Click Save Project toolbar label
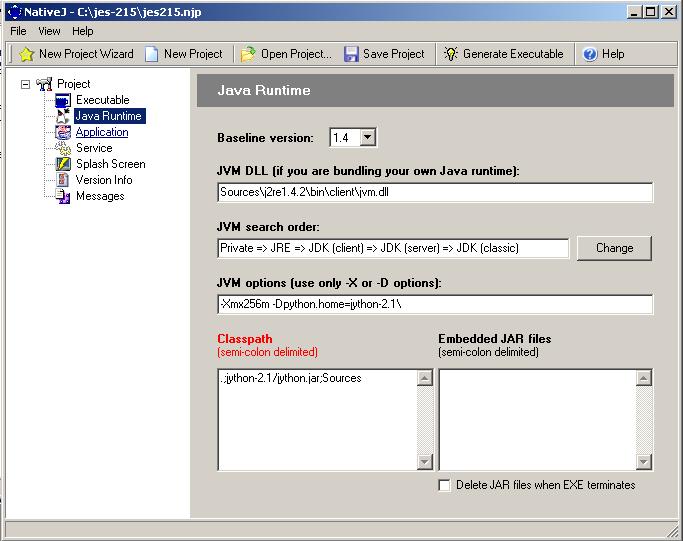683x541 pixels. point(394,54)
